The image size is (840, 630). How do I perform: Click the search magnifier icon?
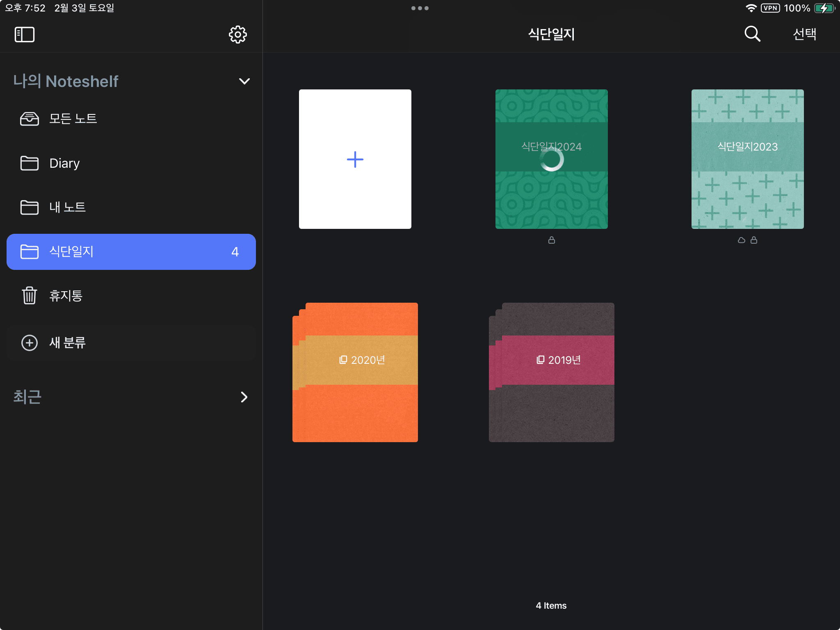[752, 34]
